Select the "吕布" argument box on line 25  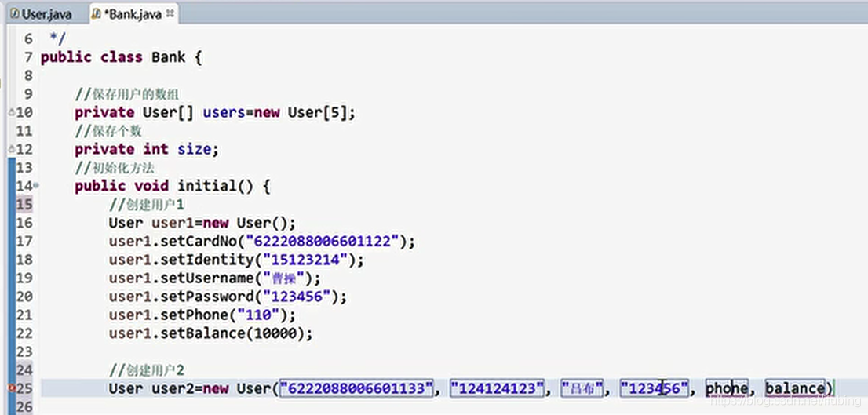[x=582, y=388]
